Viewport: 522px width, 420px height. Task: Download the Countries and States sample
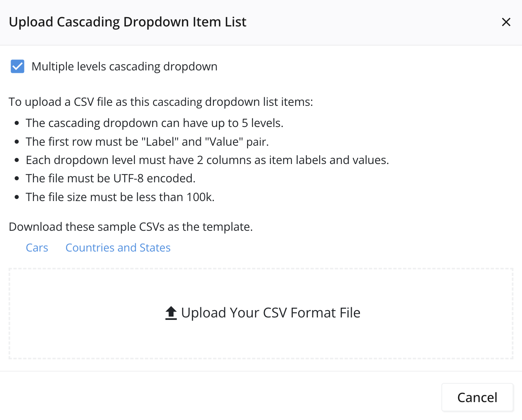tap(118, 248)
